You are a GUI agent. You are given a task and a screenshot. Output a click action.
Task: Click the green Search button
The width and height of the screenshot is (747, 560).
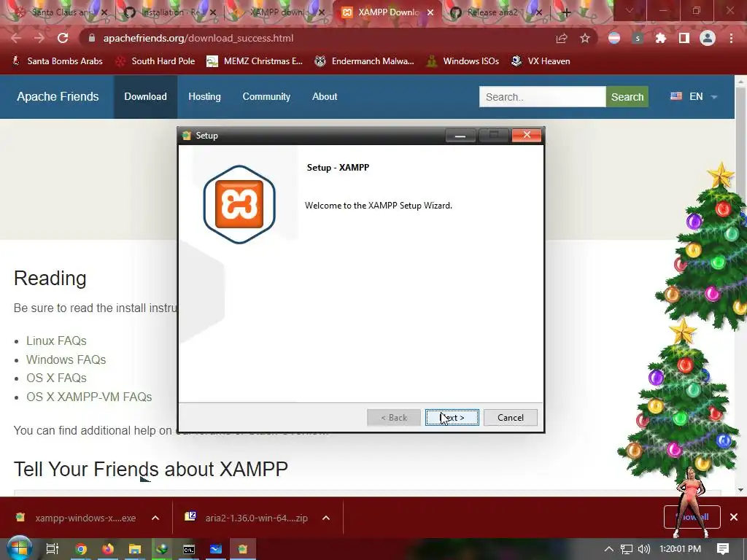pyautogui.click(x=627, y=97)
